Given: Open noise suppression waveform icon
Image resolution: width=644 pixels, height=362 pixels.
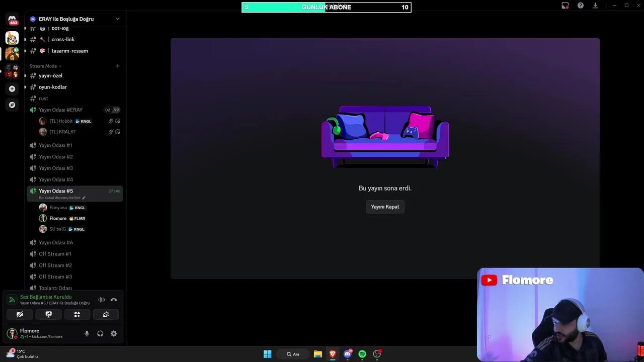Looking at the screenshot, I should [x=102, y=300].
